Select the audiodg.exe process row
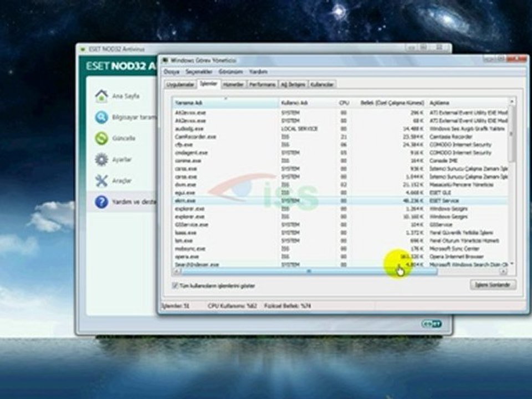This screenshot has height=399, width=532. [341, 129]
